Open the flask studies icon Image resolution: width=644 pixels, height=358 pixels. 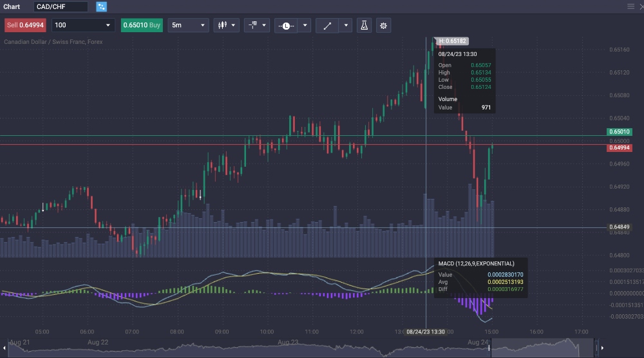point(364,26)
